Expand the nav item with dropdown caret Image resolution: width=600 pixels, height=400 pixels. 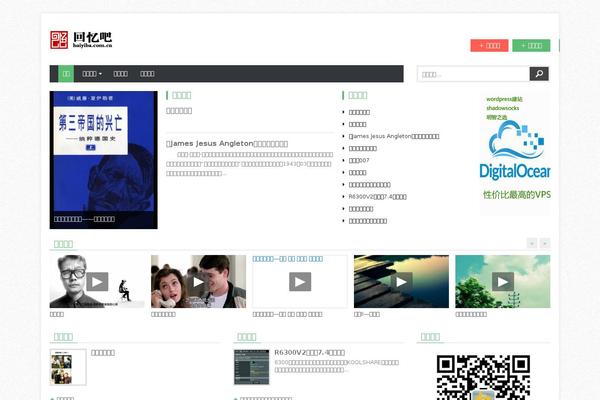[x=92, y=73]
